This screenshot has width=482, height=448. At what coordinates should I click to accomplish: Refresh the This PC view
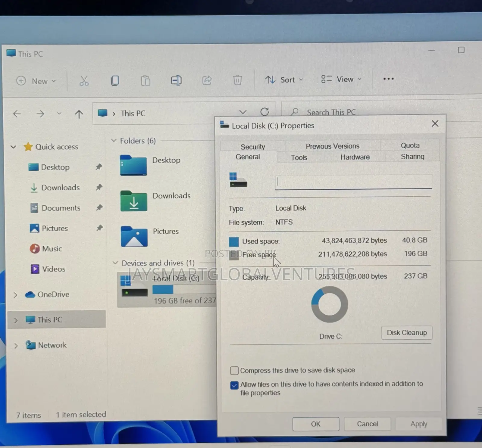[x=264, y=112]
